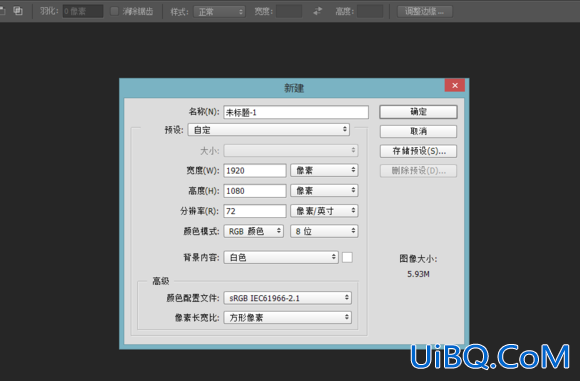Click the intersect selection icon in options bar
The image size is (580, 381).
click(x=18, y=11)
